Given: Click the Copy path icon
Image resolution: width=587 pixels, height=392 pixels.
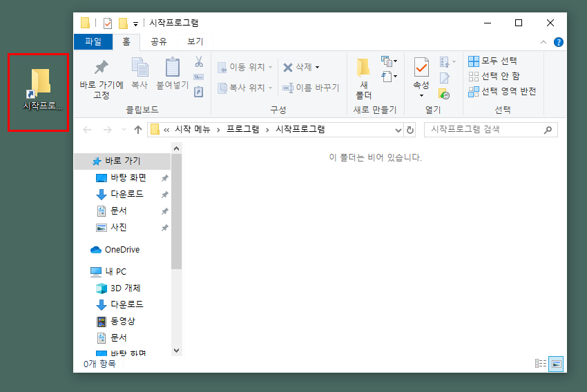Looking at the screenshot, I should 198,77.
